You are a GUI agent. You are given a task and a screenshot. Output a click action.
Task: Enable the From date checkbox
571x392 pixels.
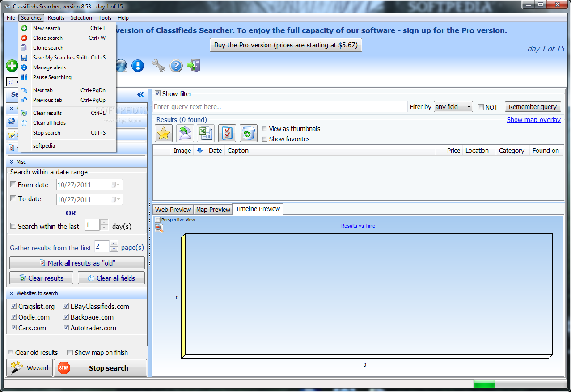pyautogui.click(x=13, y=185)
